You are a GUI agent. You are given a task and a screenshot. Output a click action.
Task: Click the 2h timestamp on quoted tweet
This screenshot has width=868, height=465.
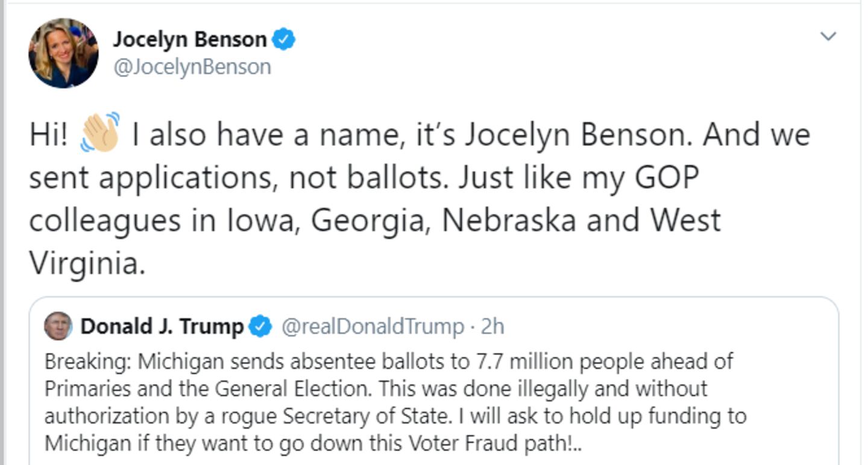[492, 326]
